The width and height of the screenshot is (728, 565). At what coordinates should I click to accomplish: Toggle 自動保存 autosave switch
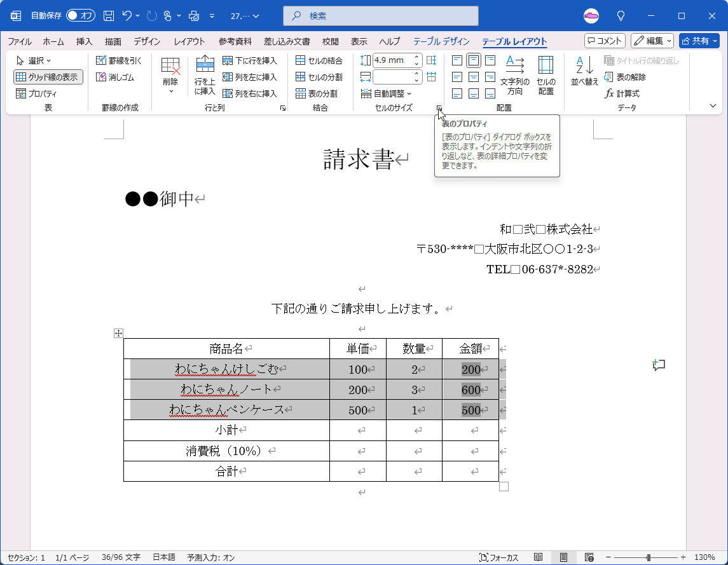point(80,16)
